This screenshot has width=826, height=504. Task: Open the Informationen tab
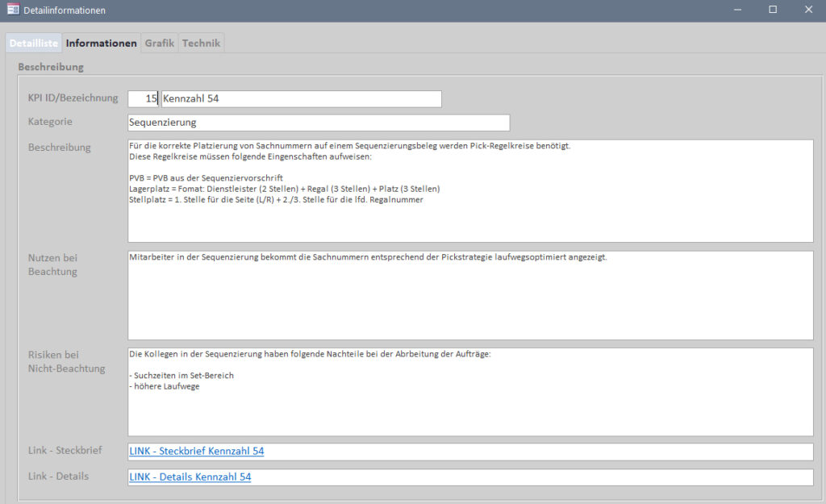[101, 44]
